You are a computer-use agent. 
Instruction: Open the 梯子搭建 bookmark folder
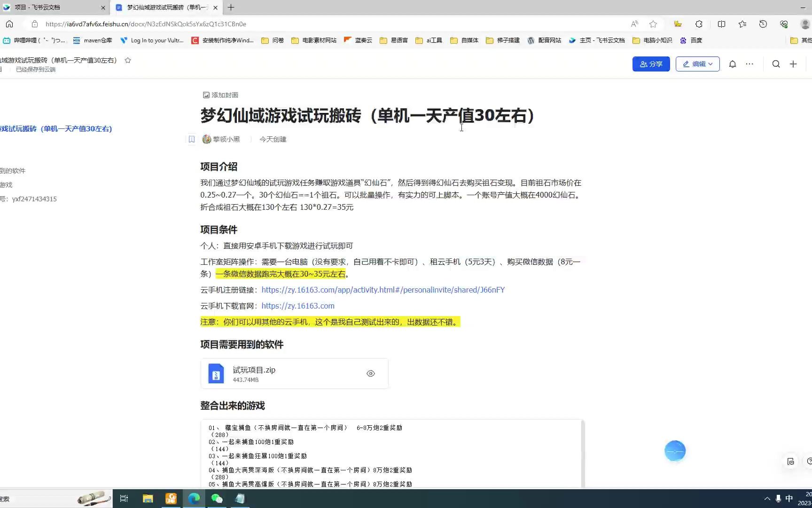point(503,40)
